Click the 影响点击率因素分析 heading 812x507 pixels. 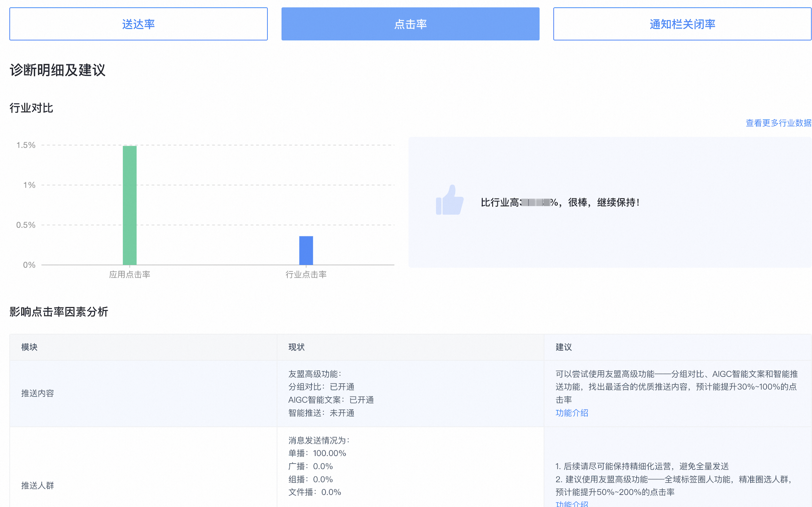coord(59,312)
